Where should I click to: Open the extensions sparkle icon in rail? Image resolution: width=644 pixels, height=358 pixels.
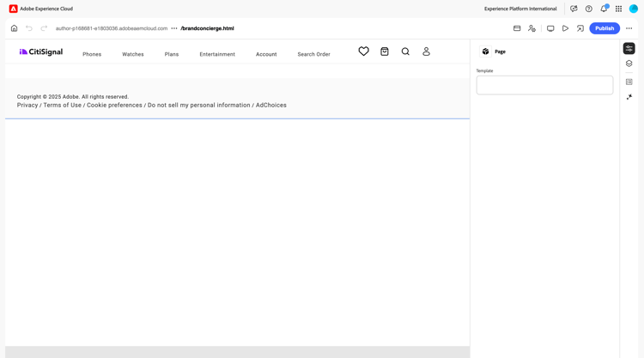click(x=629, y=97)
